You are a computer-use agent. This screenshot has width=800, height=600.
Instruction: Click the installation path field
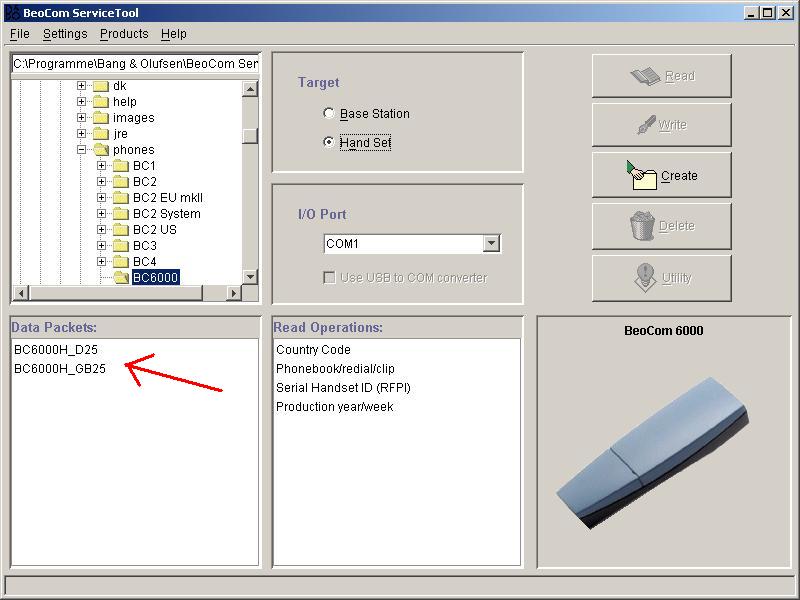click(135, 64)
